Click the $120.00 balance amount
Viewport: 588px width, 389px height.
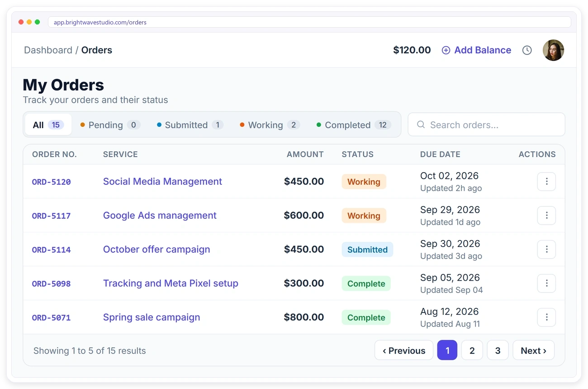412,50
